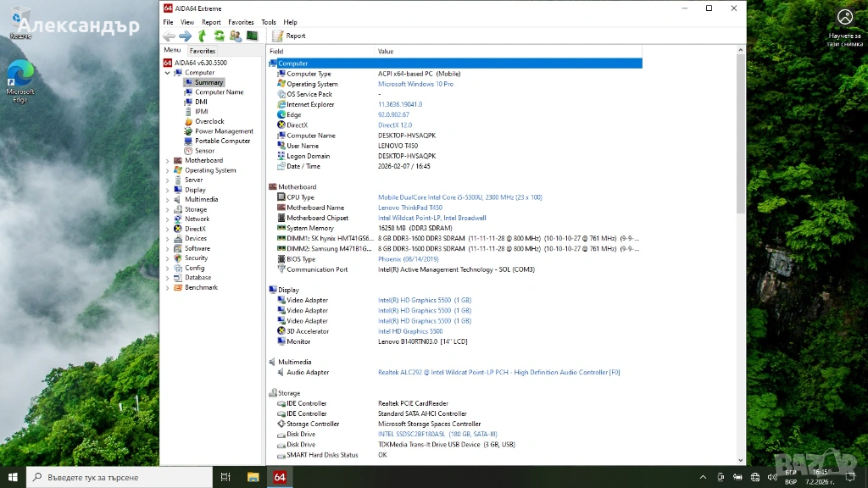Screen dimensions: 868x488
Task: Open File Explorer from the taskbar
Action: (253, 477)
